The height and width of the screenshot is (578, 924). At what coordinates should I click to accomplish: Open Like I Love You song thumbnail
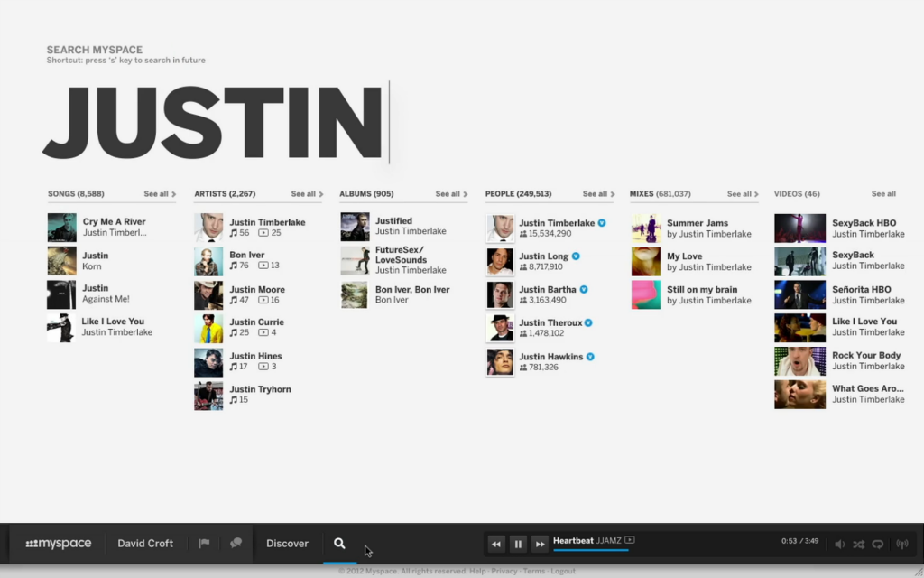tap(62, 327)
